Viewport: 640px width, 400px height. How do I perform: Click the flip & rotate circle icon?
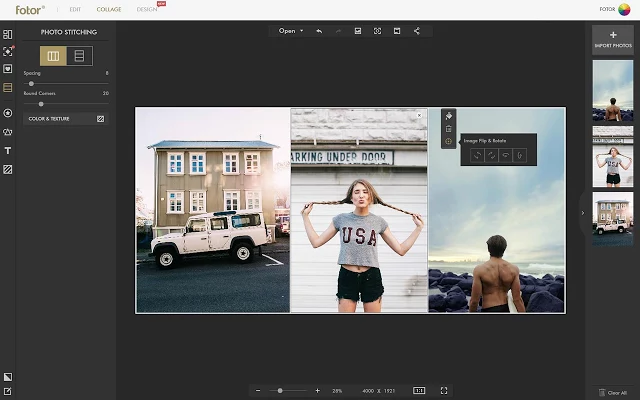click(x=449, y=141)
